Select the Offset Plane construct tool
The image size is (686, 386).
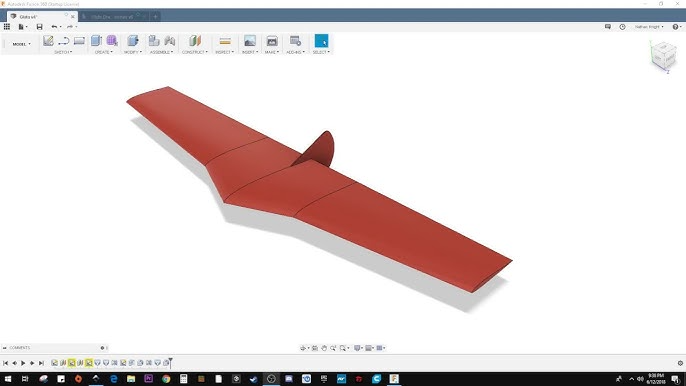[x=195, y=41]
